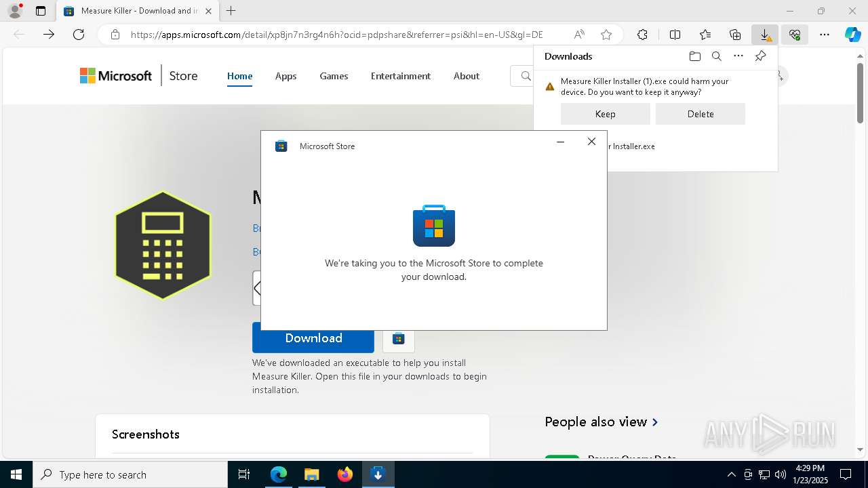Show hidden system tray icons

coord(731,474)
